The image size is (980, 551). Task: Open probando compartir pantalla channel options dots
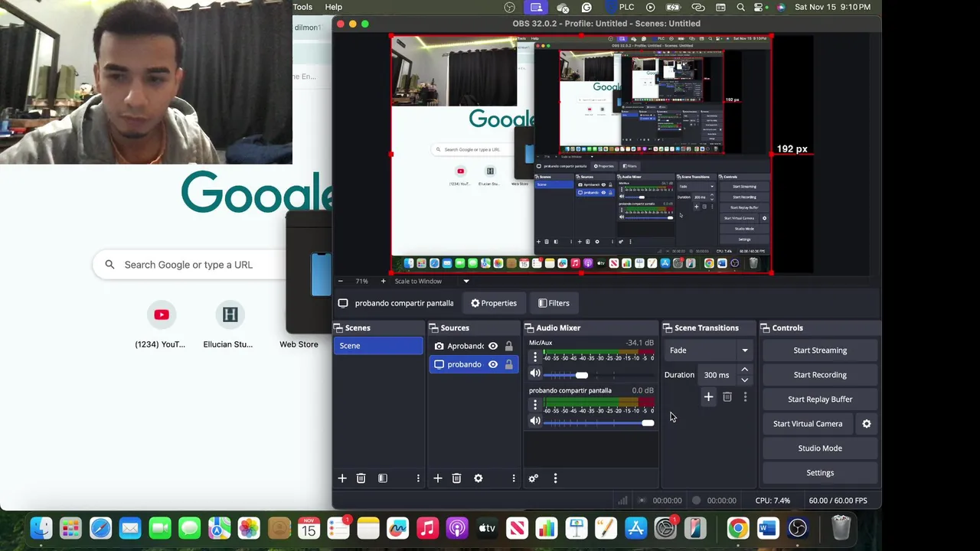point(535,405)
